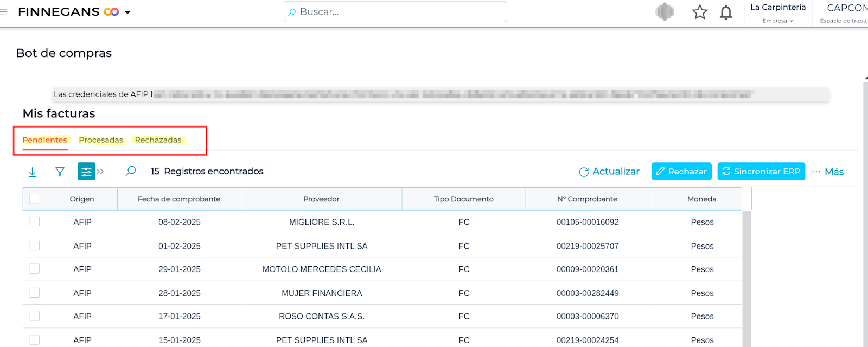The width and height of the screenshot is (868, 347).
Task: Open the voice assistant waveform icon
Action: pyautogui.click(x=665, y=11)
